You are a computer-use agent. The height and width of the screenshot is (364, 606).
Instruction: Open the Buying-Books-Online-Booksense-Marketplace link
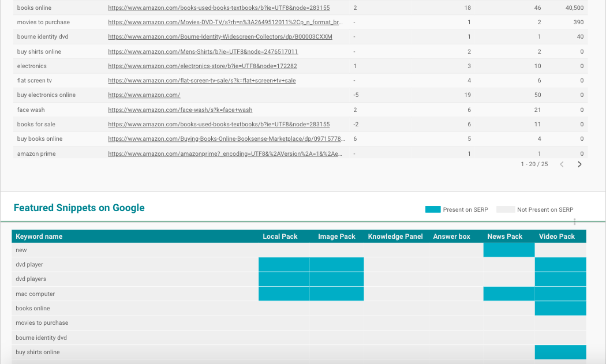click(x=226, y=138)
